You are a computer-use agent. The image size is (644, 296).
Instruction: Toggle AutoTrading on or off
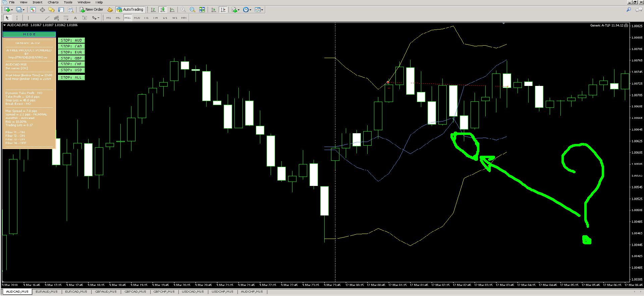pyautogui.click(x=130, y=10)
